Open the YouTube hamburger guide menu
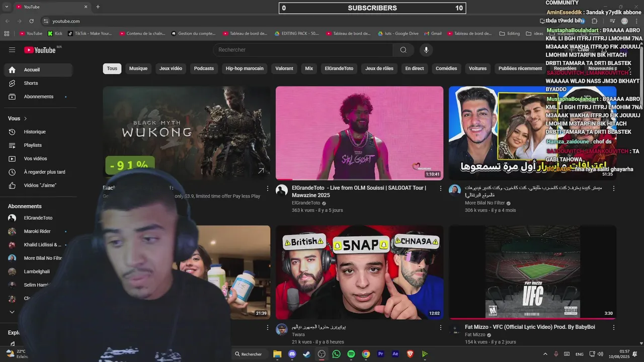The image size is (644, 362). [12, 50]
